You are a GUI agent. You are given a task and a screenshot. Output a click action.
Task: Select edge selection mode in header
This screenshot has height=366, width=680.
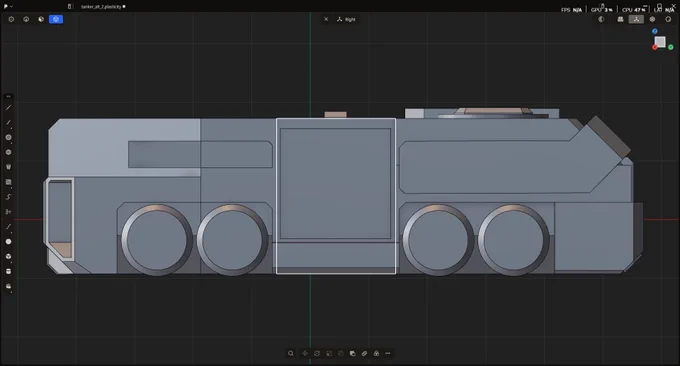(x=26, y=19)
